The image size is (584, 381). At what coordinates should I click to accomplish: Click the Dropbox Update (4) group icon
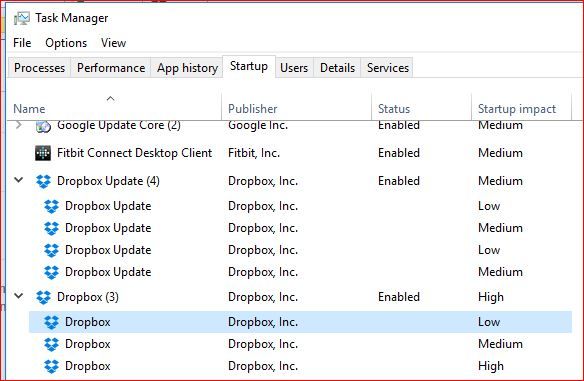[43, 181]
